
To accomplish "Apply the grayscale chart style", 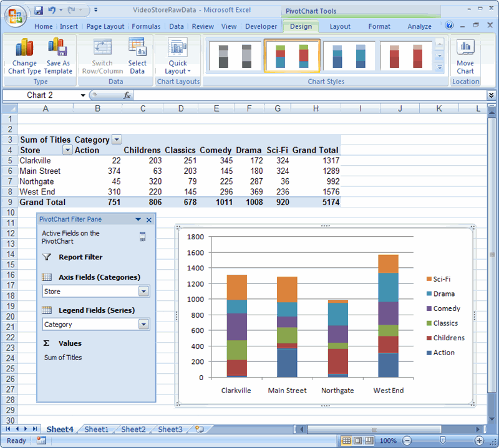I will 235,56.
